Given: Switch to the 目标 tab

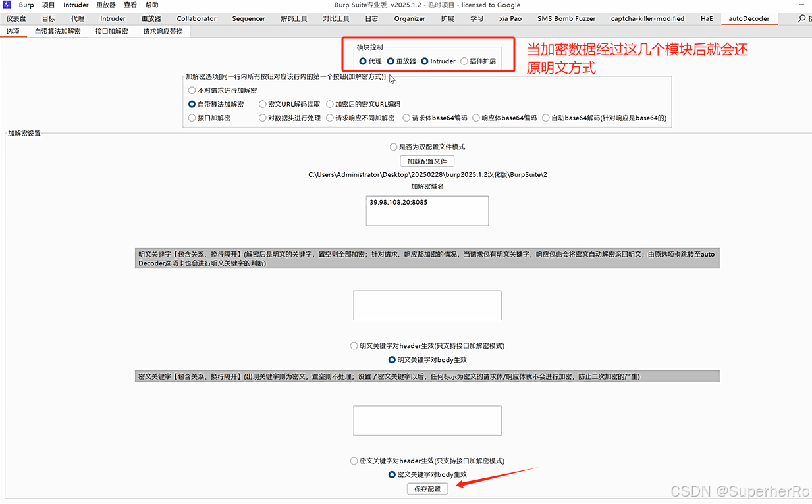Looking at the screenshot, I should pyautogui.click(x=49, y=18).
